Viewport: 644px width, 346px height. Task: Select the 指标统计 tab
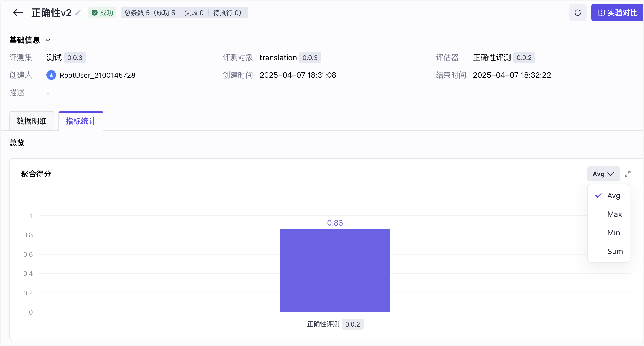pyautogui.click(x=81, y=121)
